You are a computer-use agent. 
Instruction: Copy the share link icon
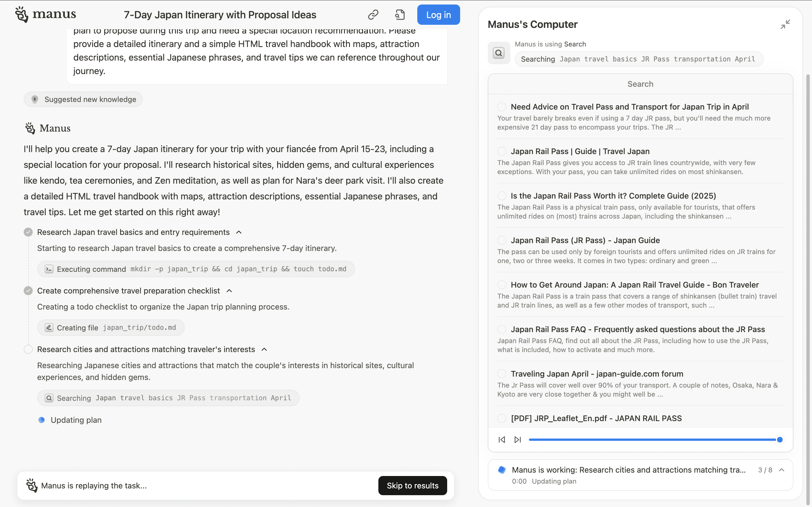[373, 15]
